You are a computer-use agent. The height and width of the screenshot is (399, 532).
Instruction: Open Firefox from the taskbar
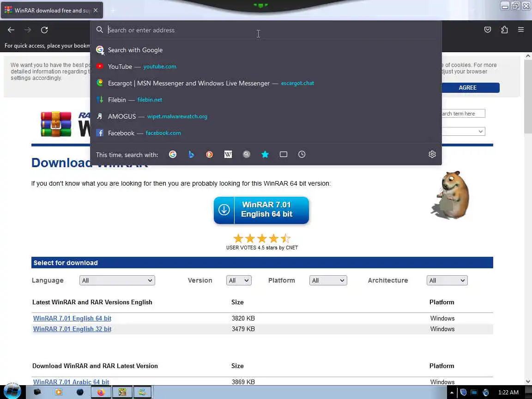pos(101,392)
